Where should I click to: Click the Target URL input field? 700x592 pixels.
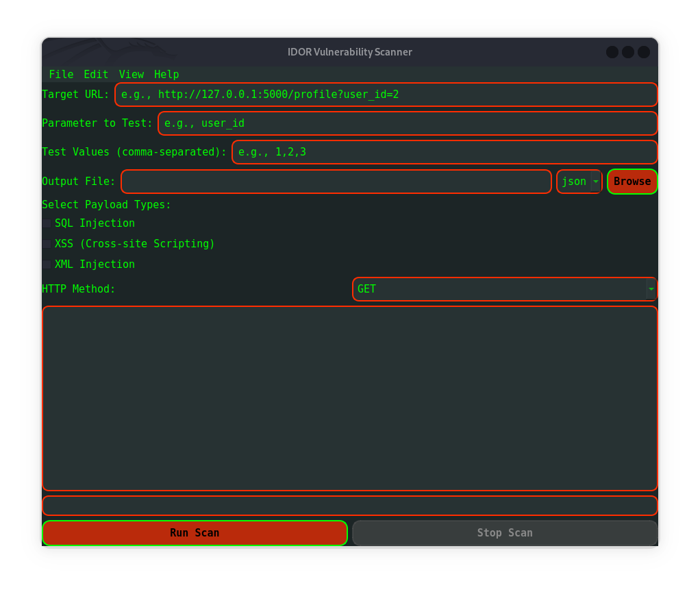(x=386, y=95)
